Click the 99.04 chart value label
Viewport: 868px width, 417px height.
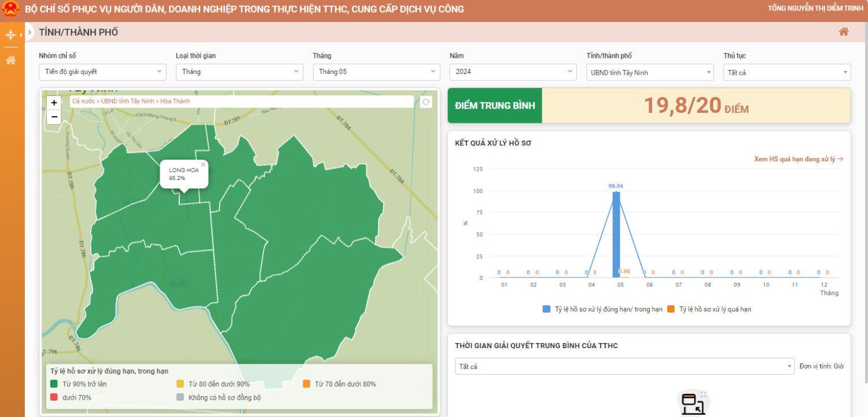point(616,186)
